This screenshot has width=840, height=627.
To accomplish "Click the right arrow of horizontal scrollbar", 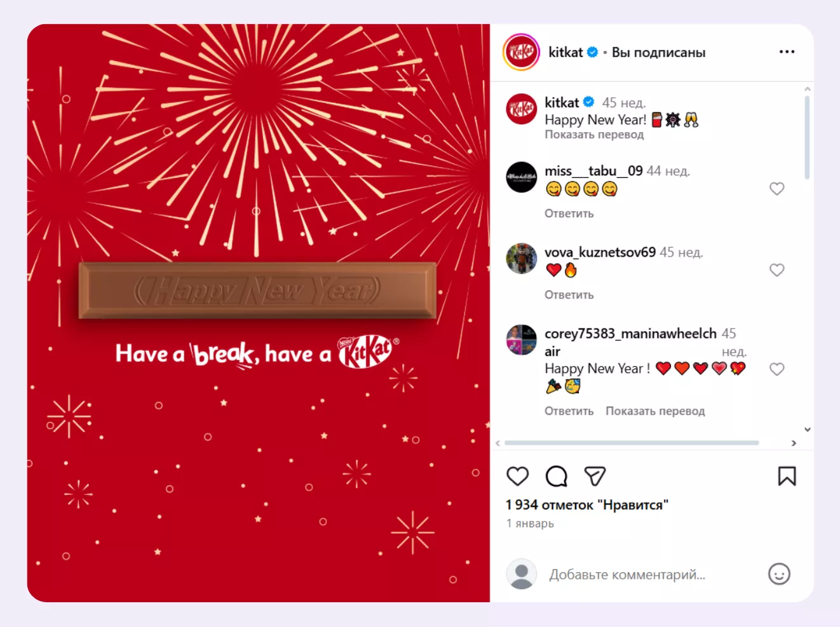I will 794,443.
